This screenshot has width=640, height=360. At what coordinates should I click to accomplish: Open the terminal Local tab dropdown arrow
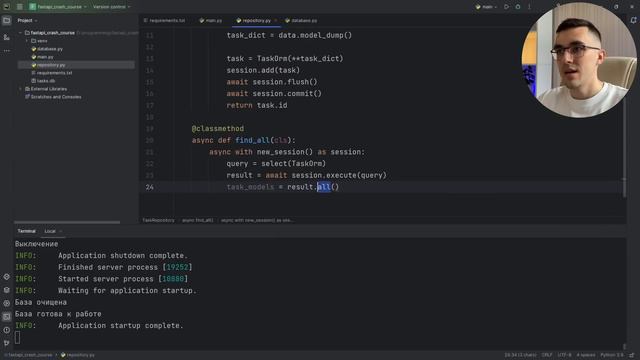60,231
